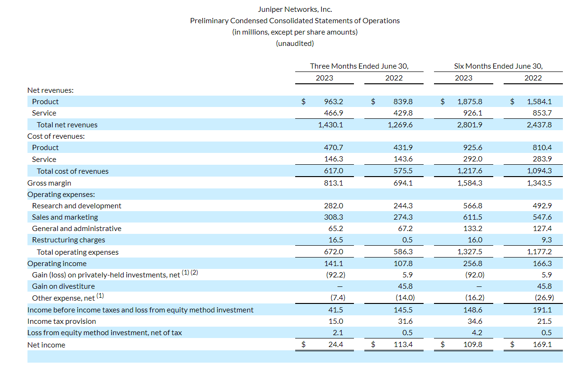Click the Three Months Ended June 30 header

click(x=359, y=66)
